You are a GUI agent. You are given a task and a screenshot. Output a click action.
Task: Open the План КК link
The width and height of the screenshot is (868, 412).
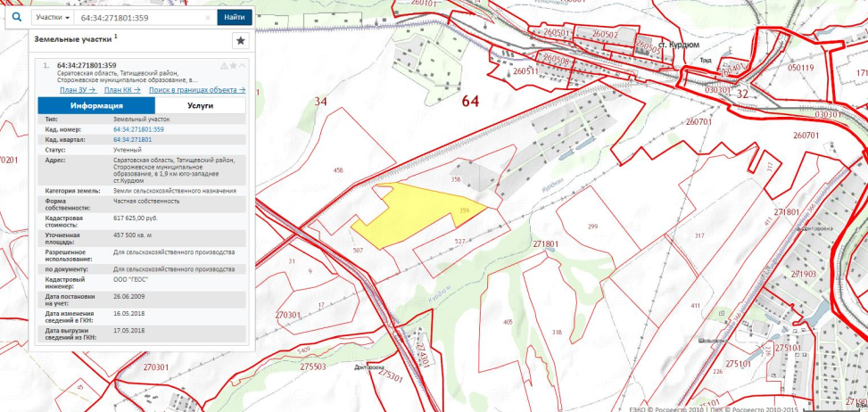[x=121, y=90]
